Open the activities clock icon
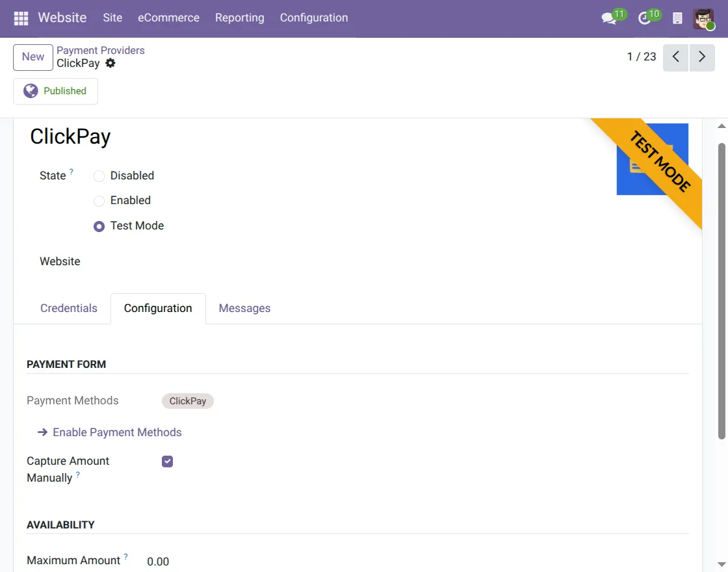Screen dimensions: 728x572 click(x=644, y=18)
